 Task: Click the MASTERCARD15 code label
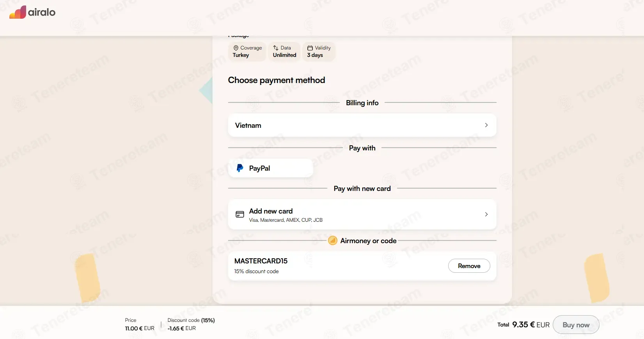tap(261, 261)
